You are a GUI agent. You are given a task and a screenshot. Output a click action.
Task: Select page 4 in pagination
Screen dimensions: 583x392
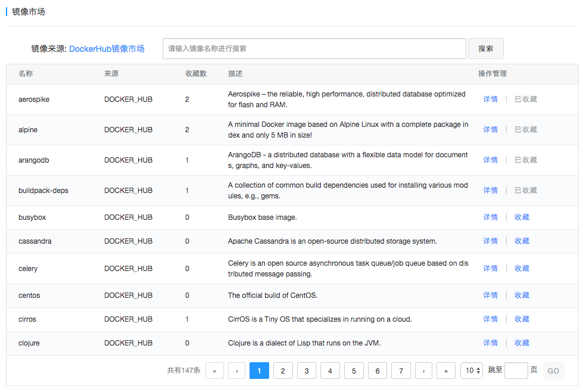point(330,371)
